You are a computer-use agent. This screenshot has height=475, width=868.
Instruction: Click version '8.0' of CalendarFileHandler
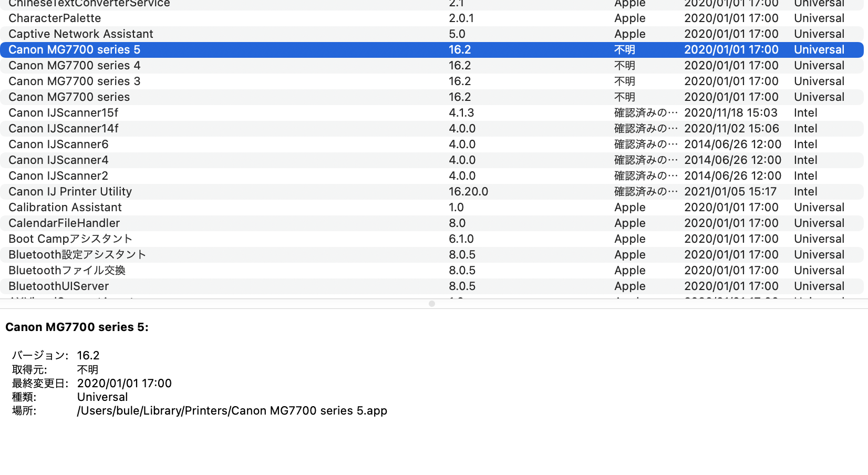coord(457,223)
